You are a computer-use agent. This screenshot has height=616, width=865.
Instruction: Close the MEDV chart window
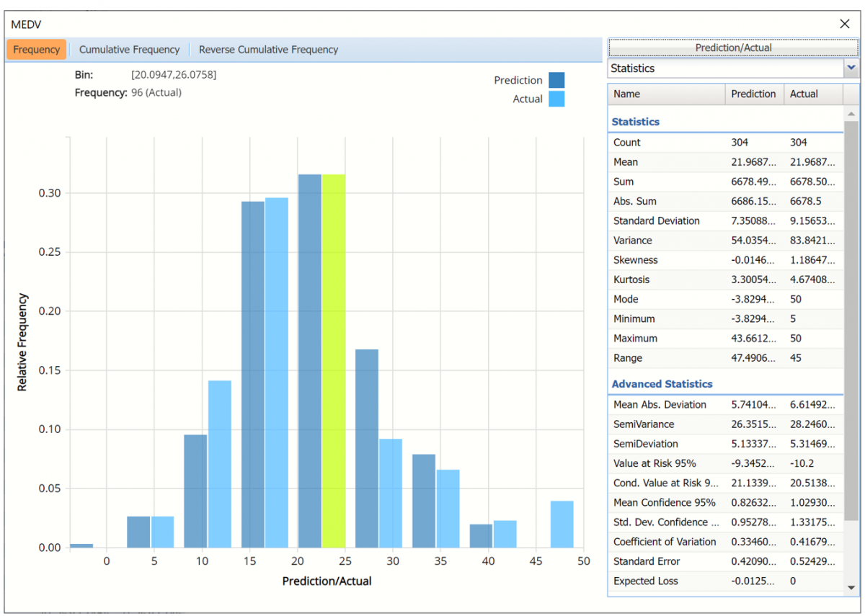[x=845, y=24]
